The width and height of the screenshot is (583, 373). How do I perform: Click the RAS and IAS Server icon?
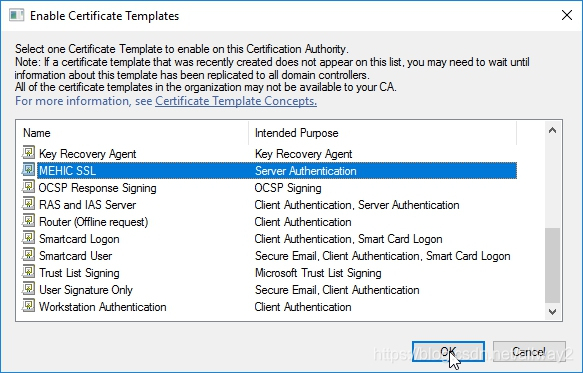pos(28,204)
